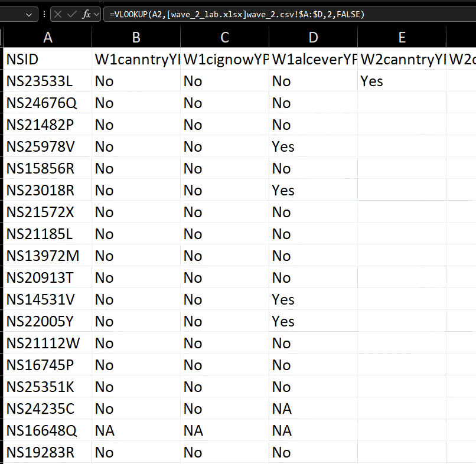This screenshot has width=476, height=464.
Task: Select column A header
Action: pyautogui.click(x=48, y=37)
